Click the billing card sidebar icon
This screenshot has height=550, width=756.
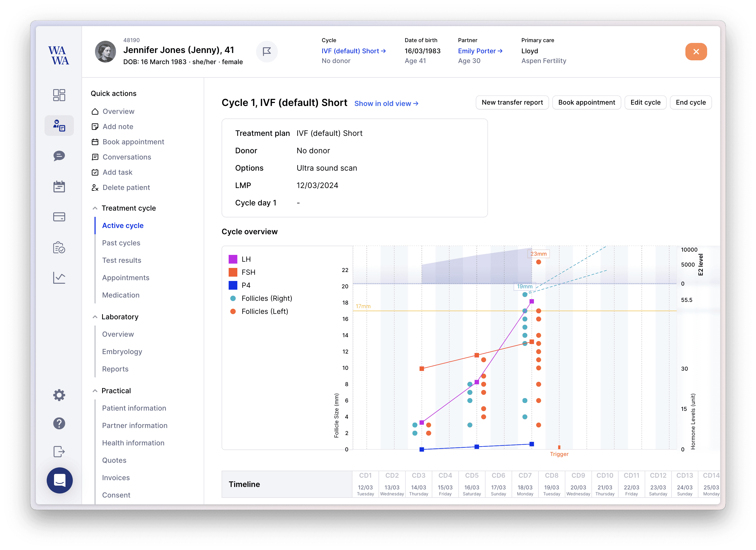pyautogui.click(x=59, y=217)
